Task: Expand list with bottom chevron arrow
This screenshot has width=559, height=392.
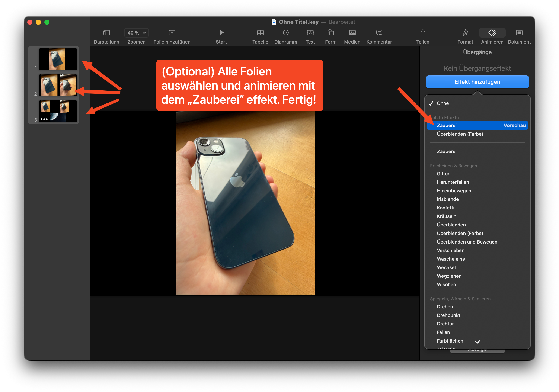Action: point(477,342)
